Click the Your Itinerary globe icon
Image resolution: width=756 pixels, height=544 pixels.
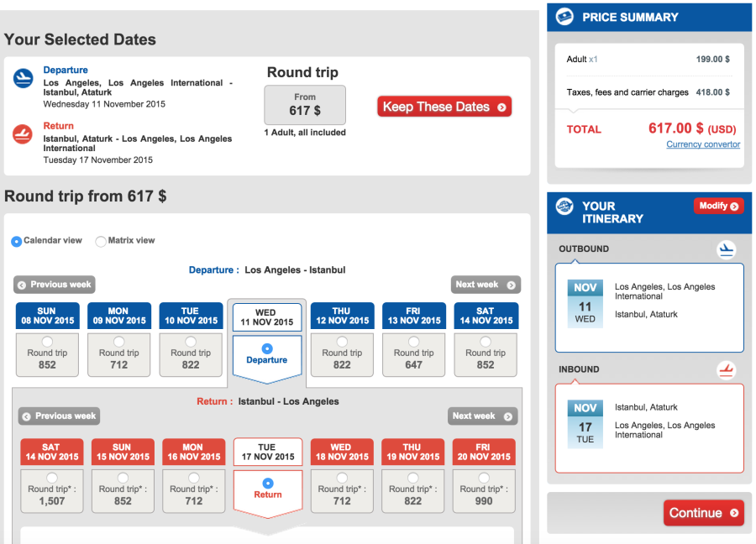pyautogui.click(x=564, y=207)
